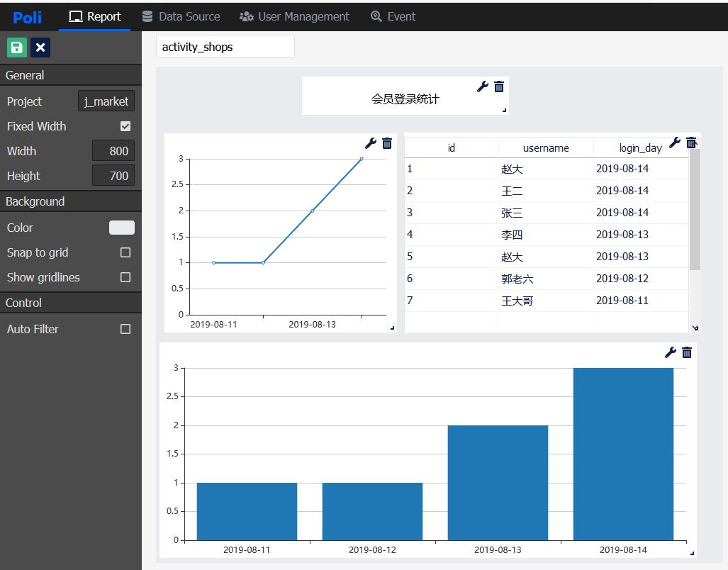Open the Project dropdown showing j_market
The image size is (728, 570).
coord(106,101)
